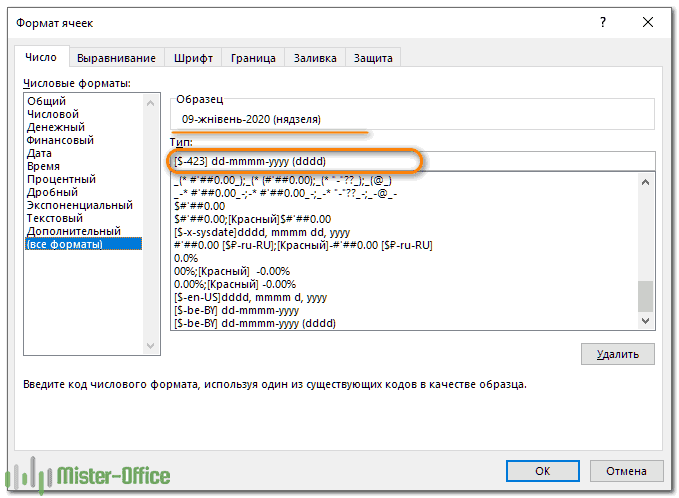Select Денежный in the formats list
Image resolution: width=679 pixels, height=498 pixels.
(55, 127)
